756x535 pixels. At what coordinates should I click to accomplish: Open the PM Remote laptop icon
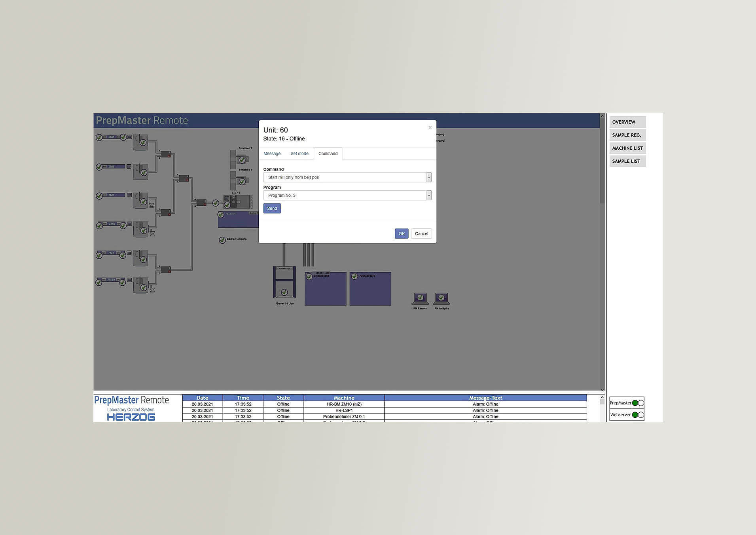point(420,298)
